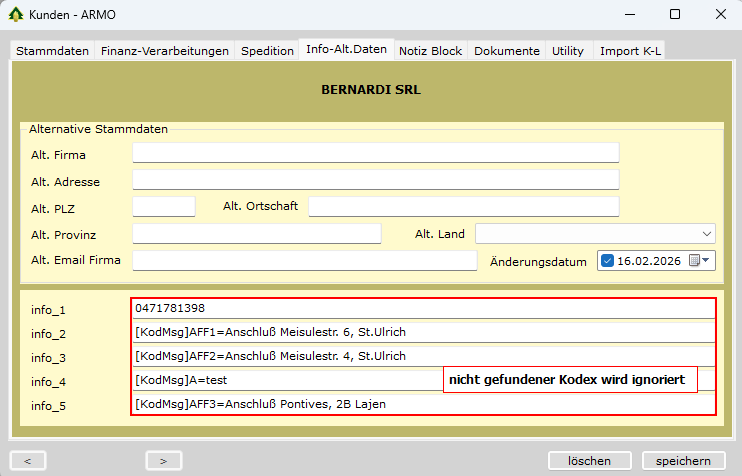Click the Alt. PLZ text box
742x476 pixels.
tap(163, 206)
